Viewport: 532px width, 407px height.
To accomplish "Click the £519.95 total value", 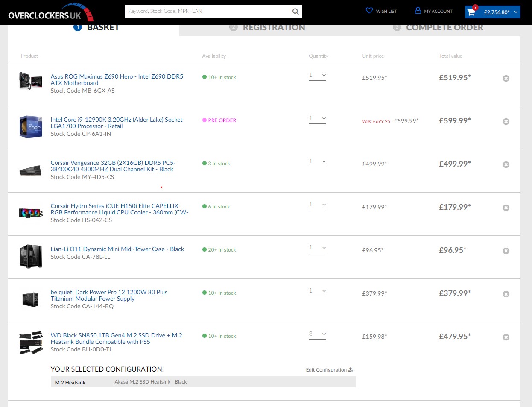I will coord(455,78).
